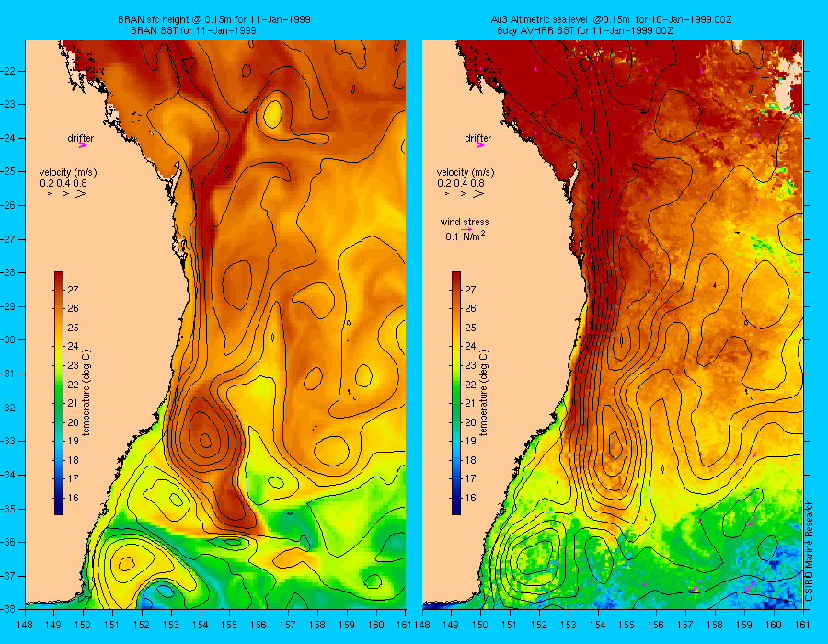Click the BRAN panel temperature color bar
This screenshot has width=828, height=644.
point(59,393)
